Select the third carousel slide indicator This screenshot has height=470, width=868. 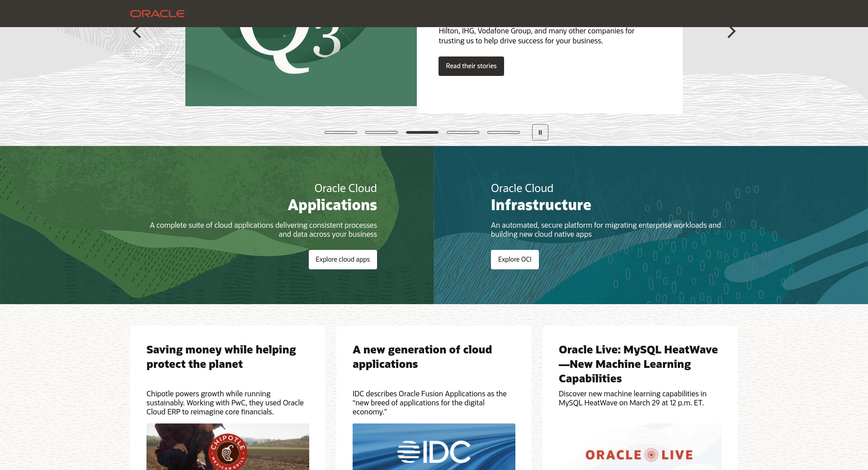[422, 132]
